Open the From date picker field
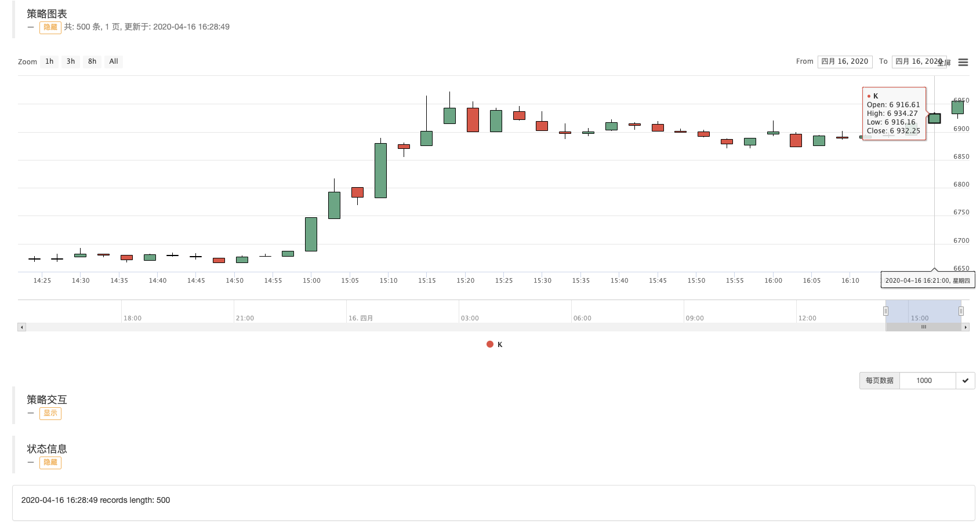 coord(844,61)
